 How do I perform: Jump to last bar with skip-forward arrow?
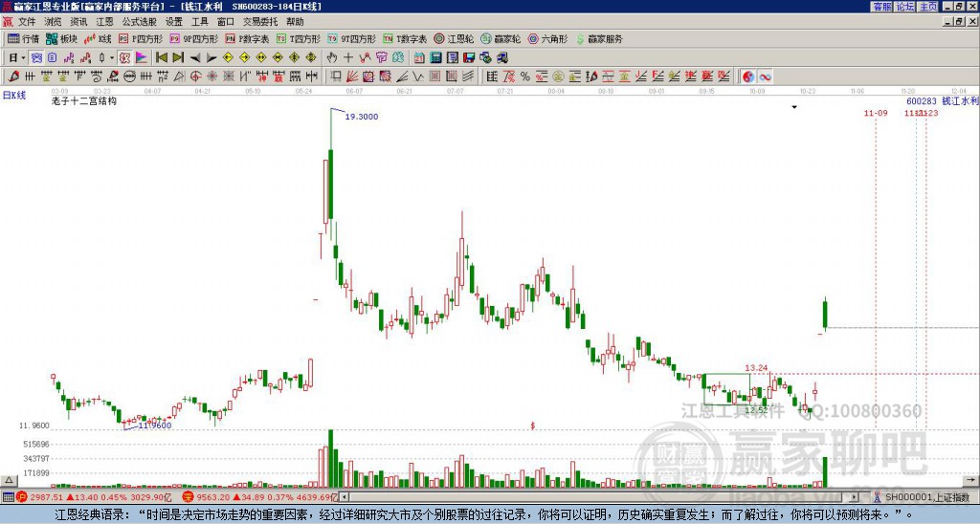(178, 57)
